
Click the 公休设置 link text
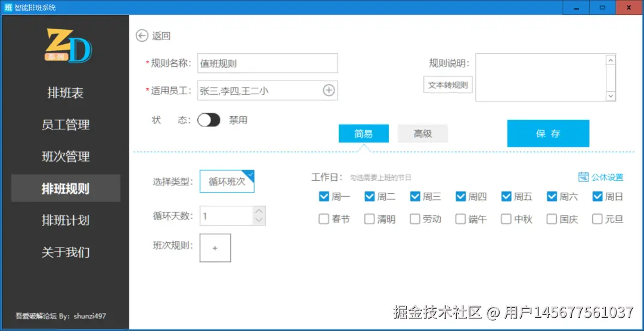click(608, 177)
